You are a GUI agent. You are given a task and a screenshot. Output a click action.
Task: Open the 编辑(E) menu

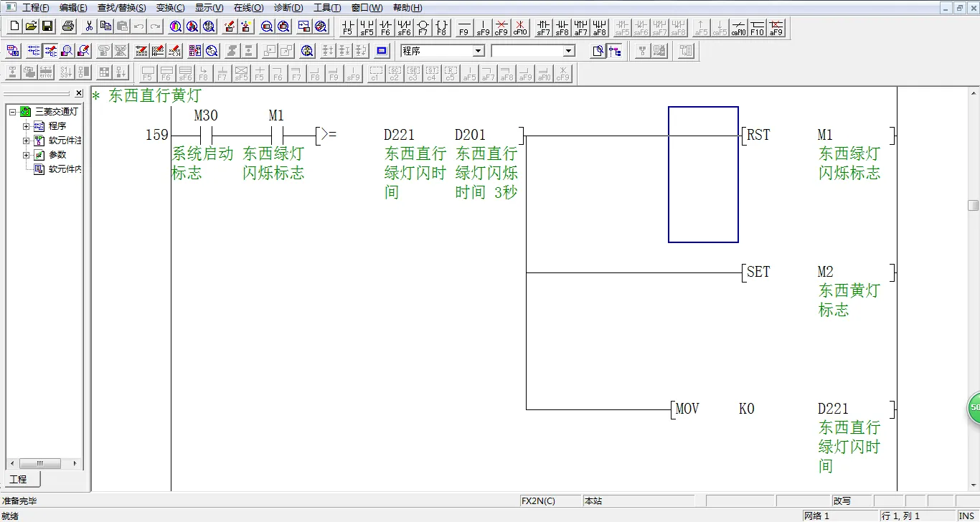73,8
